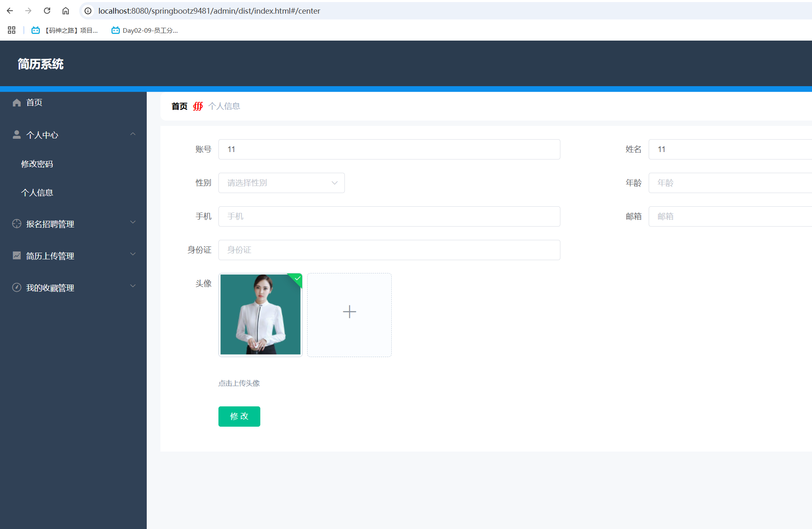The height and width of the screenshot is (529, 812).
Task: Click the chart icon beside 简历上传管理
Action: 17,256
